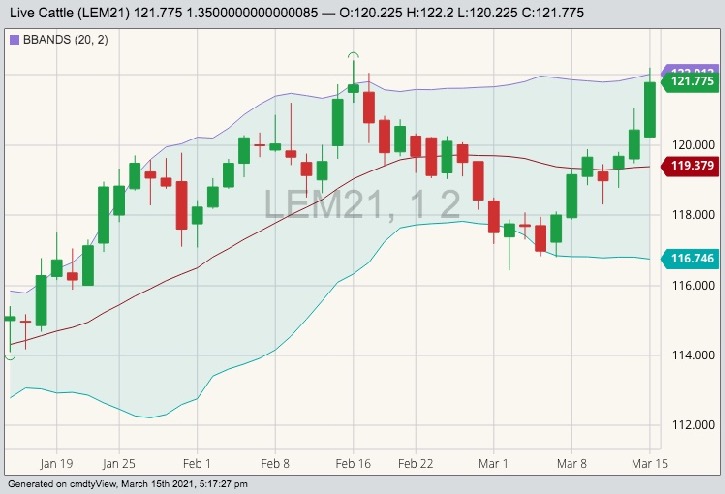
Task: Click the green 121.775 last price tag
Action: (x=691, y=81)
